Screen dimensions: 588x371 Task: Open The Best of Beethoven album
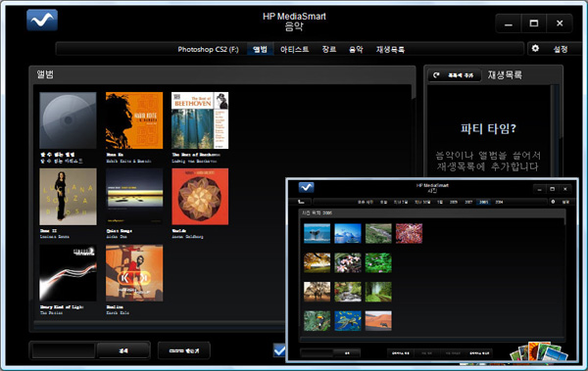(200, 120)
